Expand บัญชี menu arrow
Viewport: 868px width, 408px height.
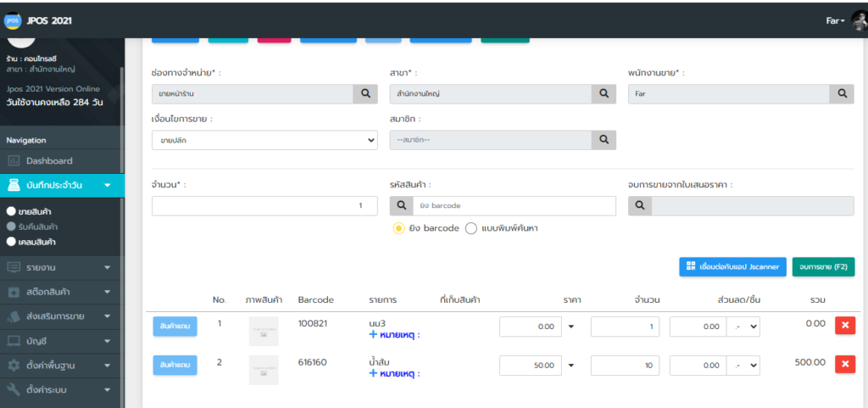click(x=108, y=341)
